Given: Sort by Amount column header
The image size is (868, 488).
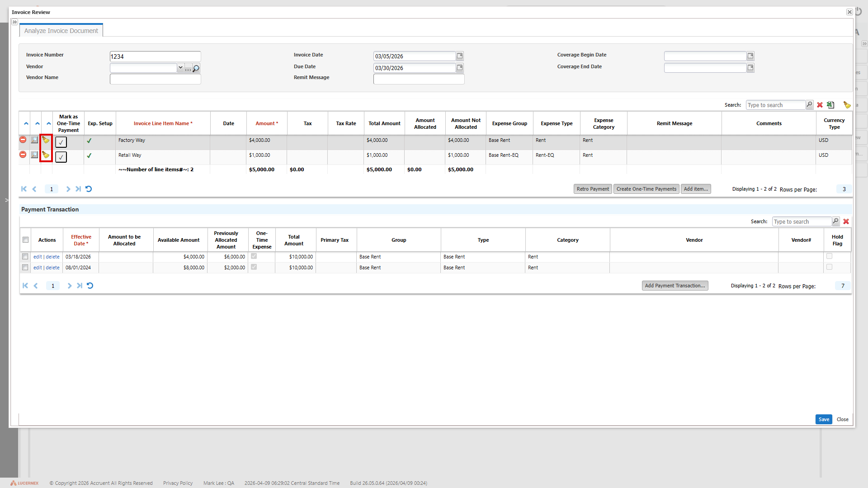Looking at the screenshot, I should click(x=267, y=123).
